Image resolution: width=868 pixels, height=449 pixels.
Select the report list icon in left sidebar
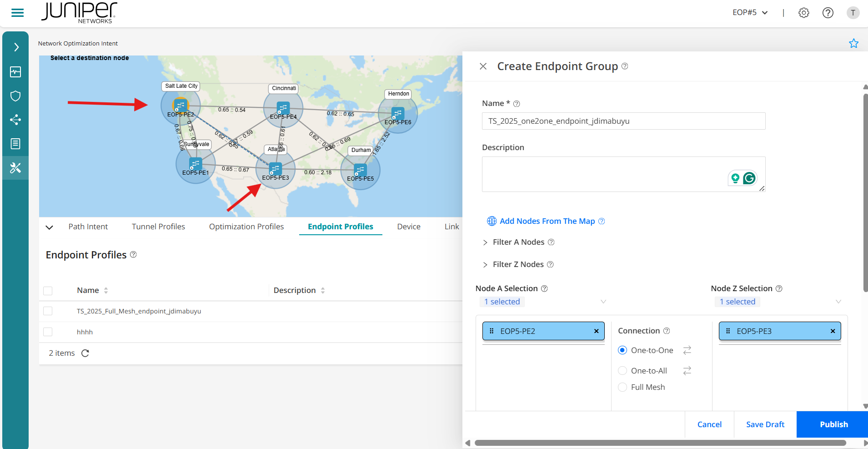(x=15, y=143)
